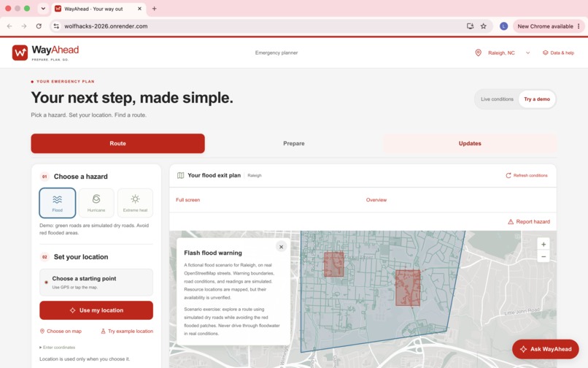The height and width of the screenshot is (368, 588).
Task: Click the location pin icon beside Raleigh, NC
Action: [x=478, y=53]
